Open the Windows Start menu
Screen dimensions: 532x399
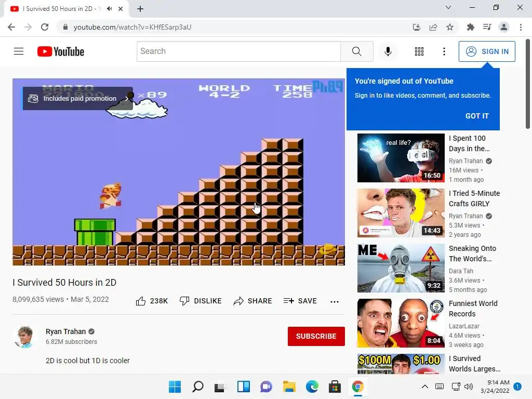(x=175, y=387)
